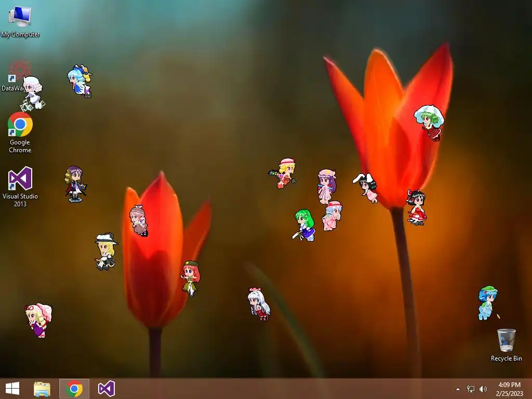Show hidden tray icons arrow

pos(458,389)
